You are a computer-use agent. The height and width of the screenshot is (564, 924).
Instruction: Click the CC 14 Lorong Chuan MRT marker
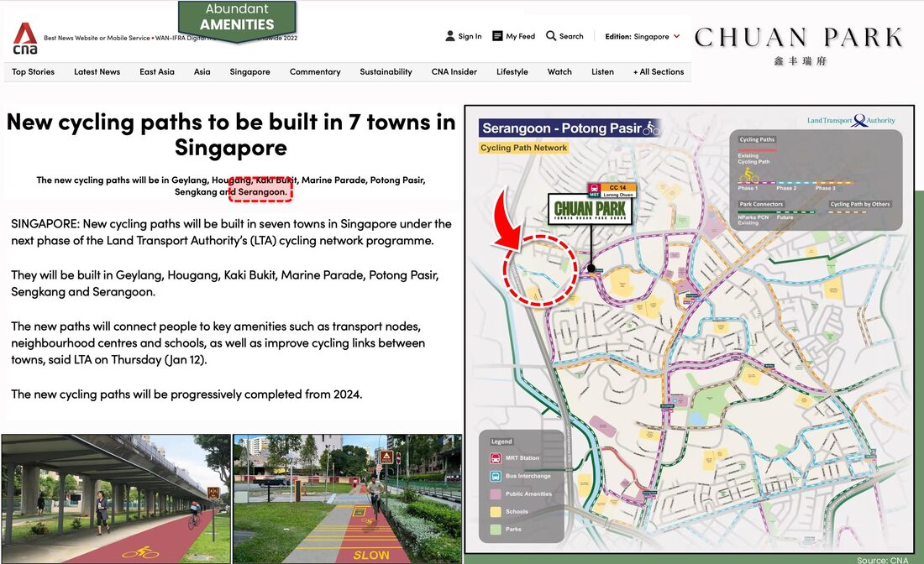pos(611,191)
